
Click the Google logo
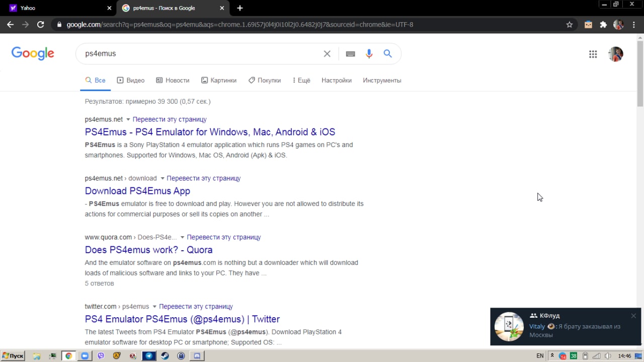[x=33, y=53]
